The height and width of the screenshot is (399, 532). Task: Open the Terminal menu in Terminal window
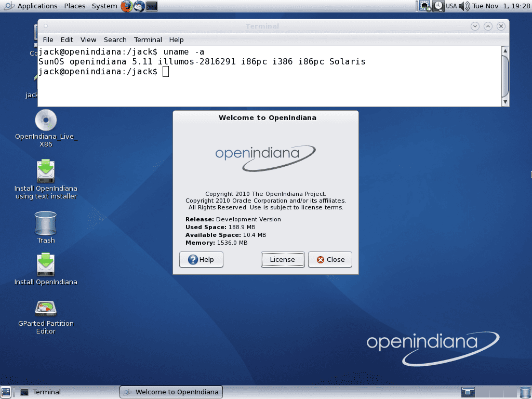click(x=148, y=39)
